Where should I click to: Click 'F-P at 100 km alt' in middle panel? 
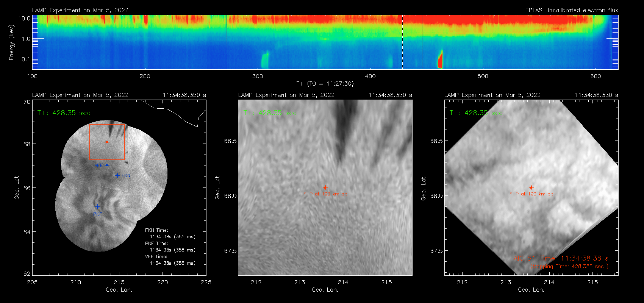click(x=325, y=194)
